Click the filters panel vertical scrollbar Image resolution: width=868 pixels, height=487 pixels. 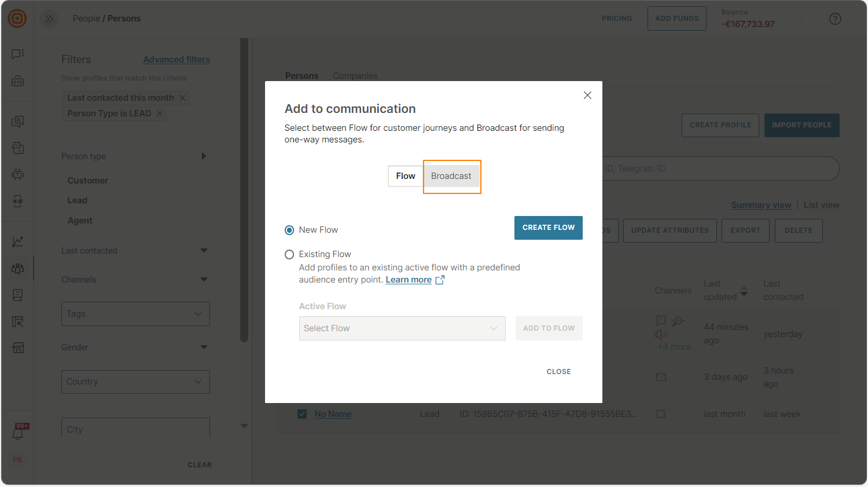(x=244, y=190)
